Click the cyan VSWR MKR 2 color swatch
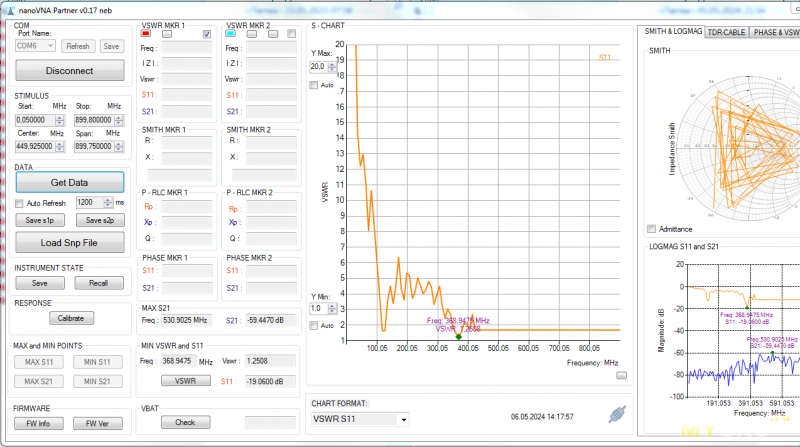This screenshot has height=447, width=800. point(231,34)
